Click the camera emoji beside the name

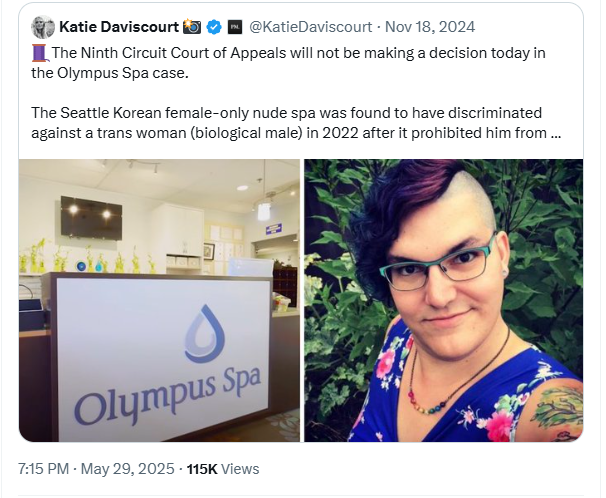(192, 27)
